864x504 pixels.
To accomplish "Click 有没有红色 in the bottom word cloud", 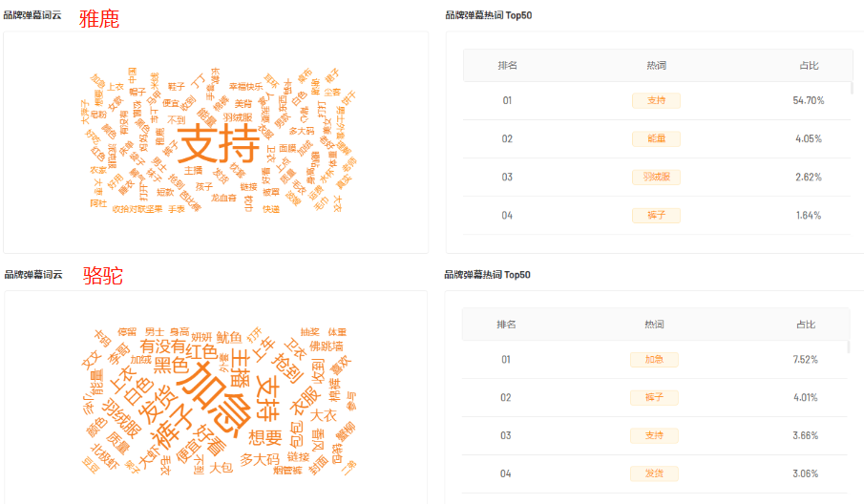I will (179, 348).
